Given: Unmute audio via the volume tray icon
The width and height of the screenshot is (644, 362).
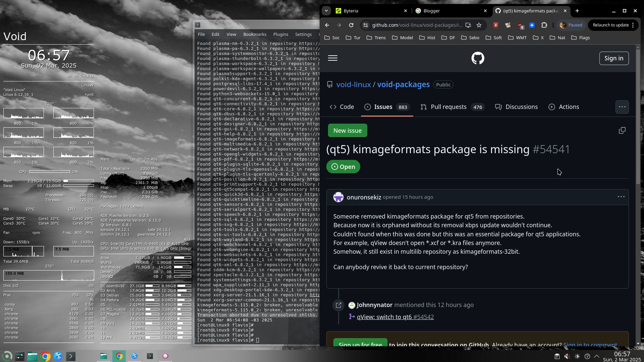Looking at the screenshot, I should point(567,356).
